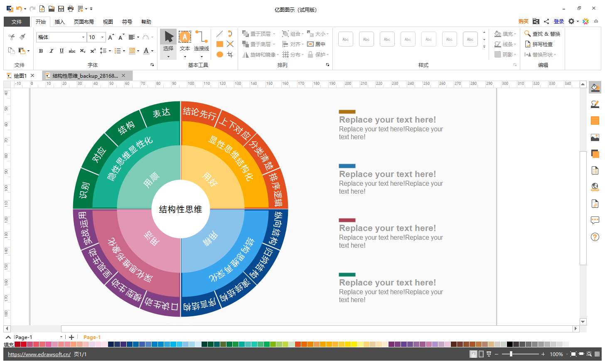Open the help question mark panel
The image size is (605, 364).
(595, 237)
